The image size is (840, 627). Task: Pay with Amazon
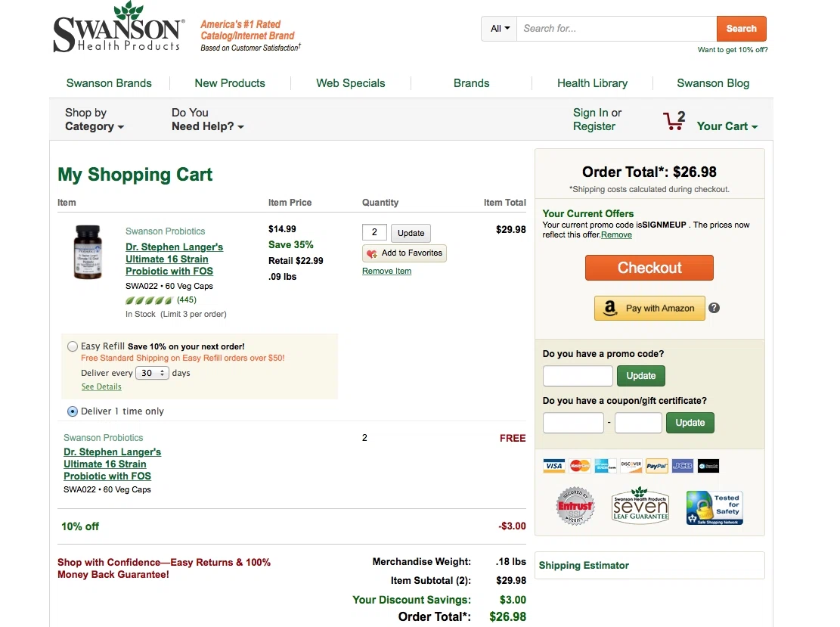649,308
